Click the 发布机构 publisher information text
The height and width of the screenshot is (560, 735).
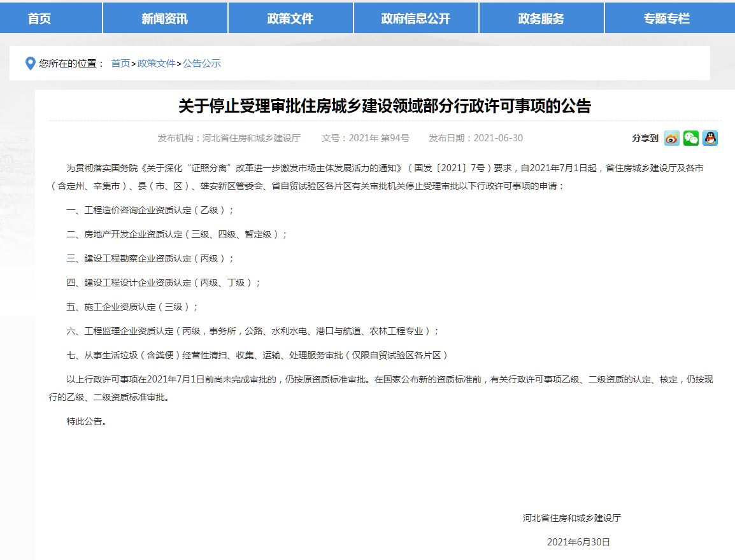[229, 138]
